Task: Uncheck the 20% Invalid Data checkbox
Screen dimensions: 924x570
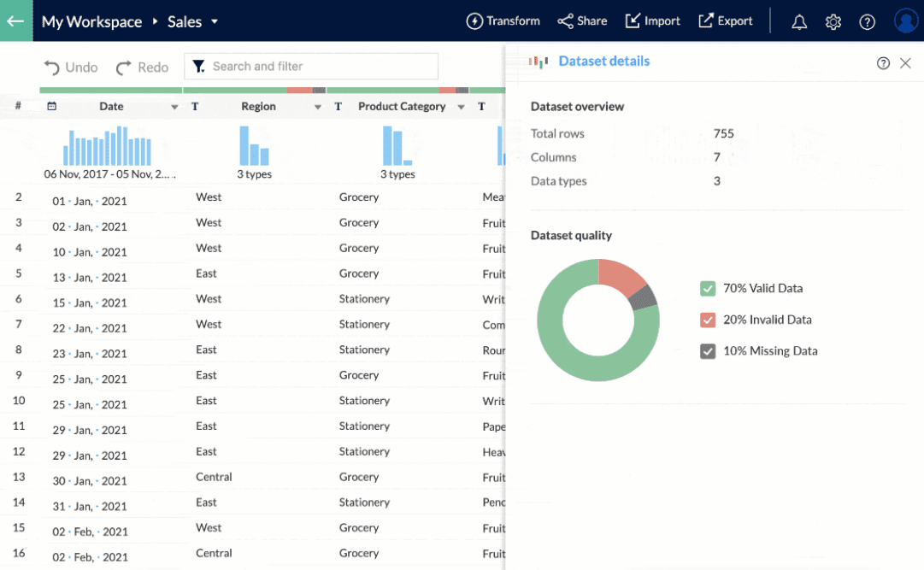Action: pos(708,320)
